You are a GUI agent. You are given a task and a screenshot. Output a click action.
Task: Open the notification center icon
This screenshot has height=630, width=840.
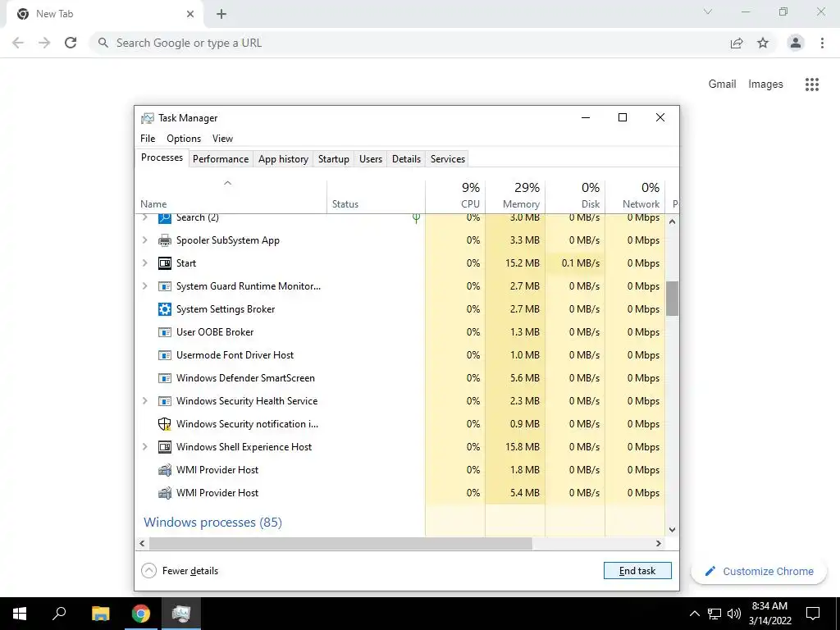[813, 614]
